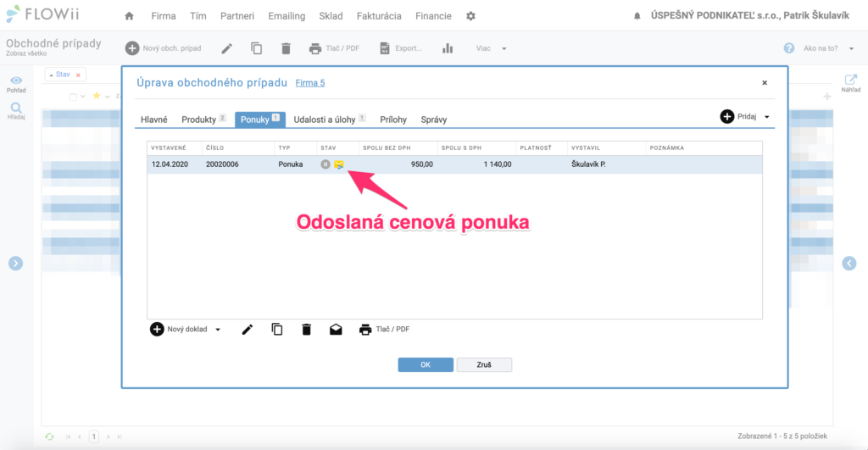Print the offer via dialog Tlač / PDF
This screenshot has width=868, height=450.
click(x=385, y=330)
